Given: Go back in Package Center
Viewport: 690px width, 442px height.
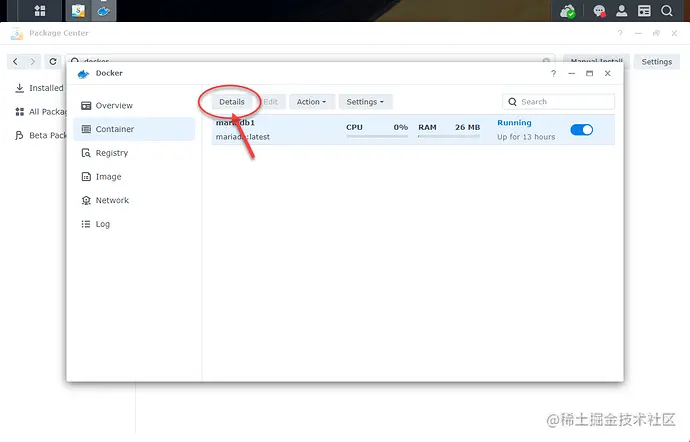Looking at the screenshot, I should (x=15, y=62).
